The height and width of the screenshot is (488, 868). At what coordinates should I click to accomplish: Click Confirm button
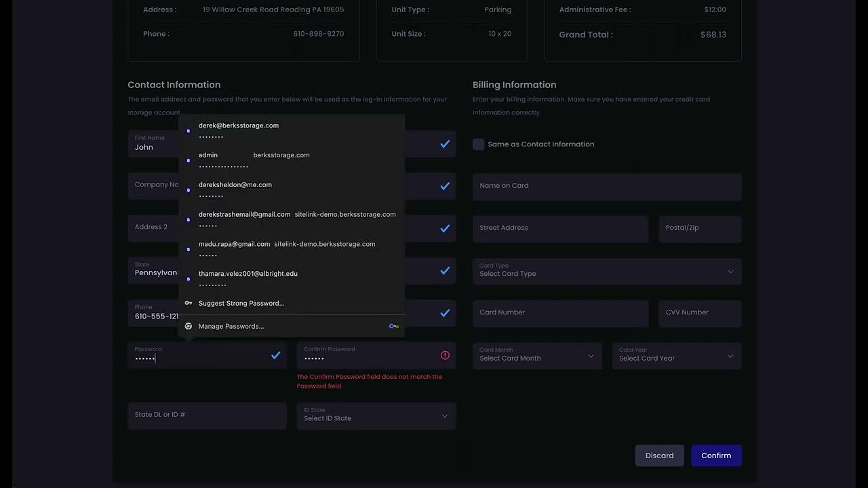(x=716, y=455)
